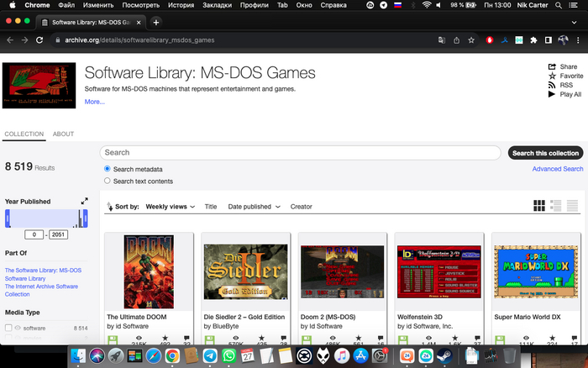
Task: Launch Steam from the Dock
Action: click(444, 355)
